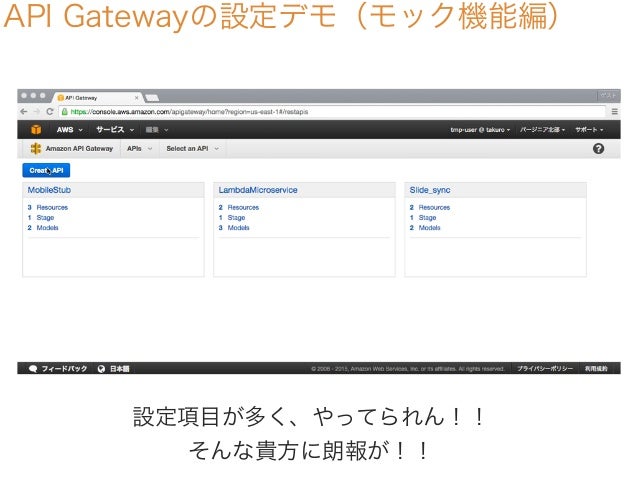Open Models link under LambdaMicroservice
The height and width of the screenshot is (479, 638).
point(238,228)
